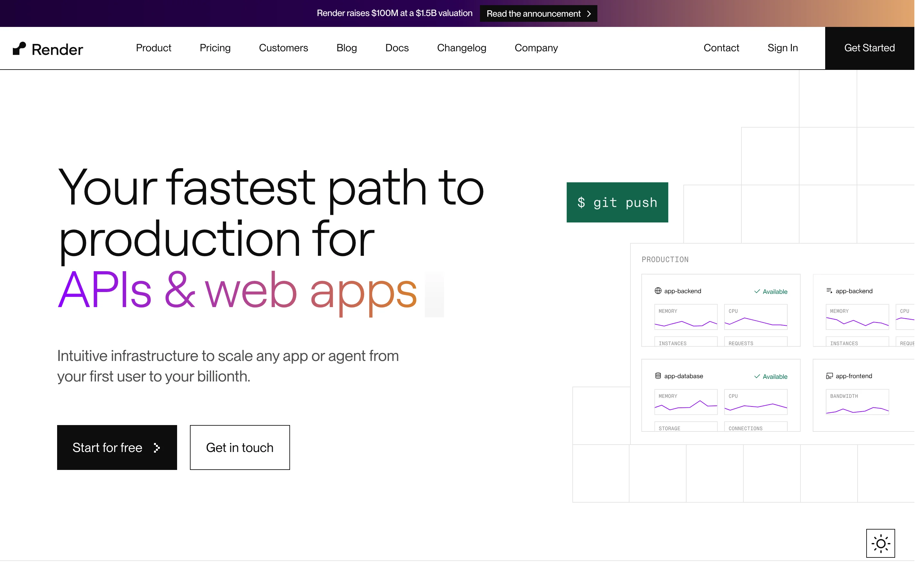Image resolution: width=924 pixels, height=577 pixels.
Task: Click the globe icon beside app-backend
Action: point(658,291)
